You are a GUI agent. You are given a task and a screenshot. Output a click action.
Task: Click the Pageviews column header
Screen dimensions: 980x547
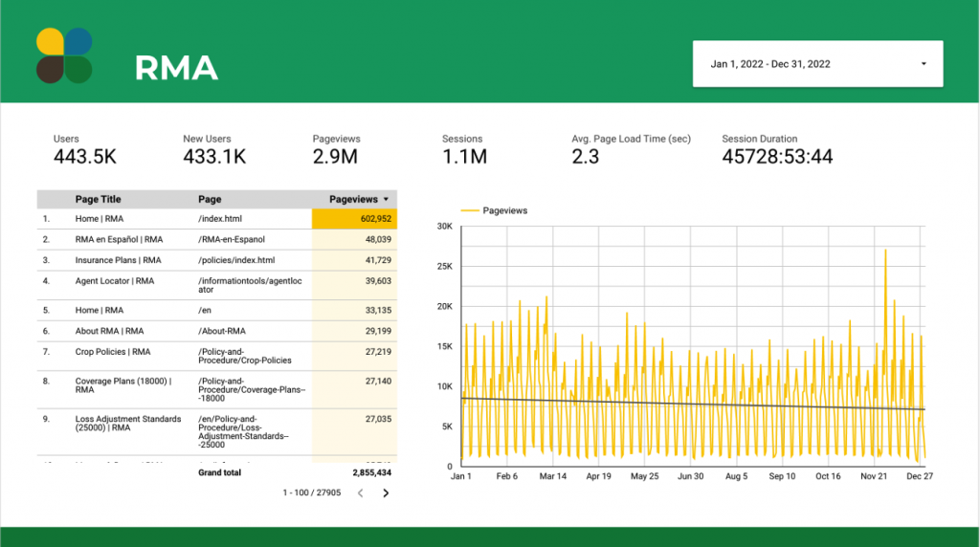point(353,200)
